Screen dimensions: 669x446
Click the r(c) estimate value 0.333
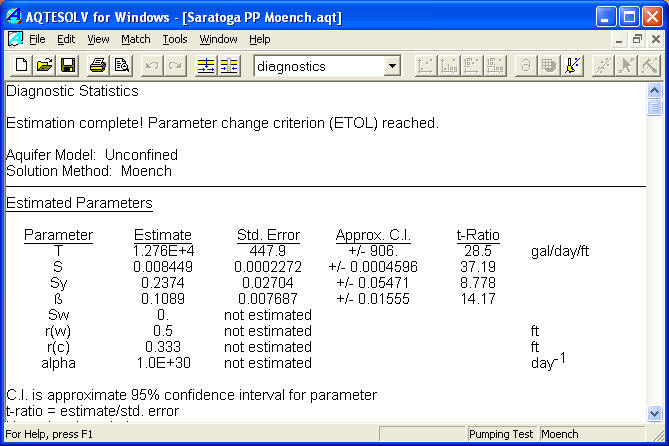tap(163, 347)
